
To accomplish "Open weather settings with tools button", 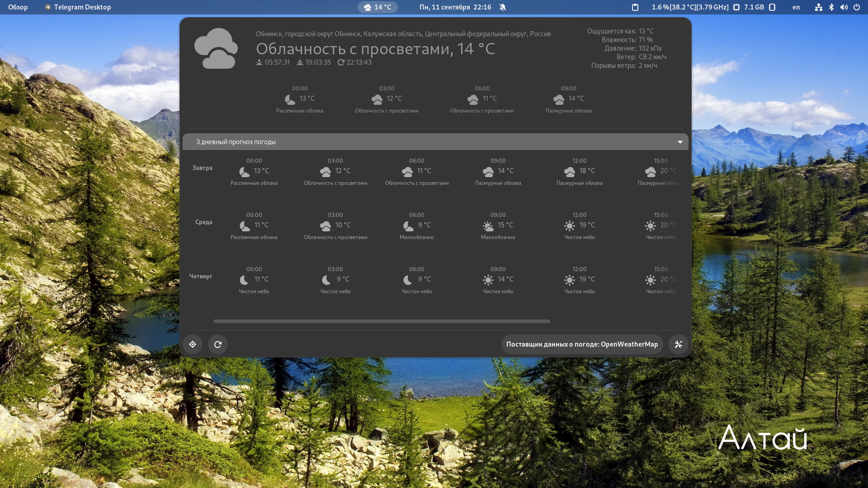I will click(x=679, y=344).
